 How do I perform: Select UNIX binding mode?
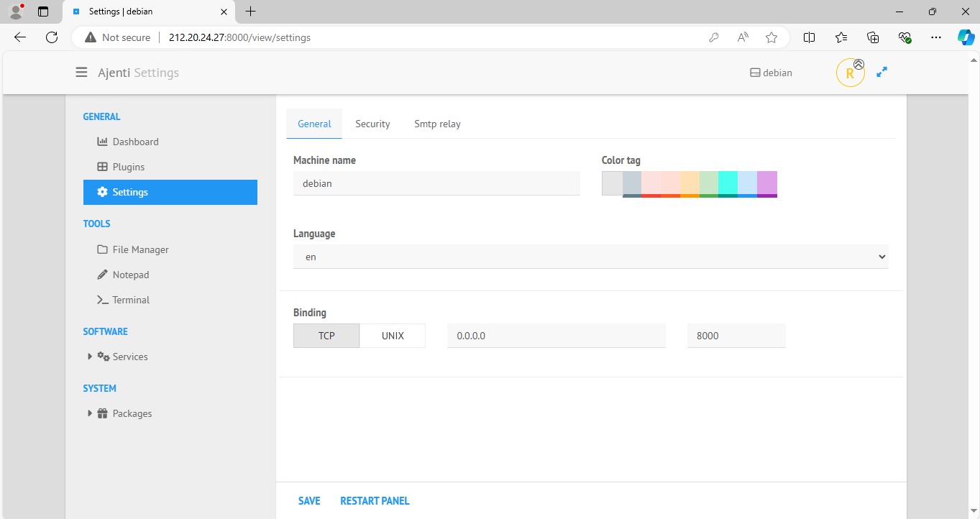click(393, 336)
